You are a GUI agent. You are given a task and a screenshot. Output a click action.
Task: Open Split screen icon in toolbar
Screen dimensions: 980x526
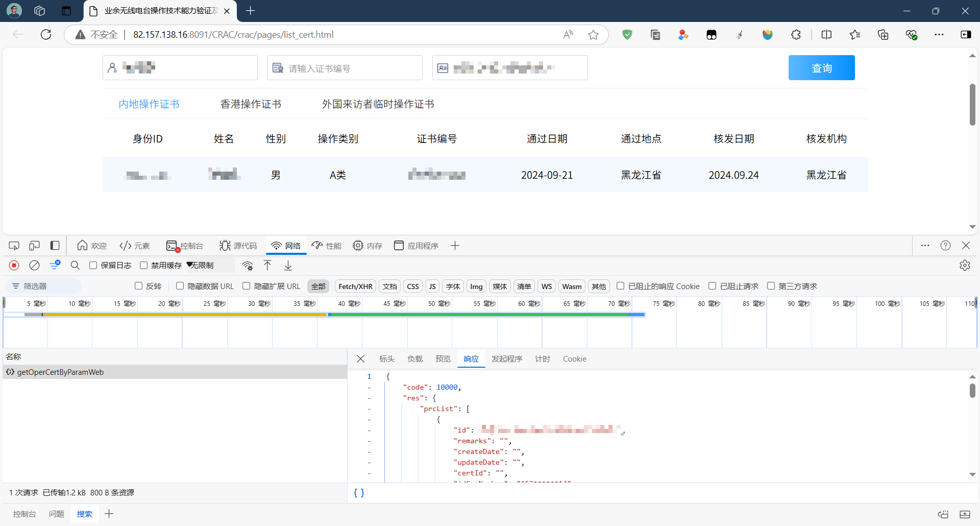(827, 35)
